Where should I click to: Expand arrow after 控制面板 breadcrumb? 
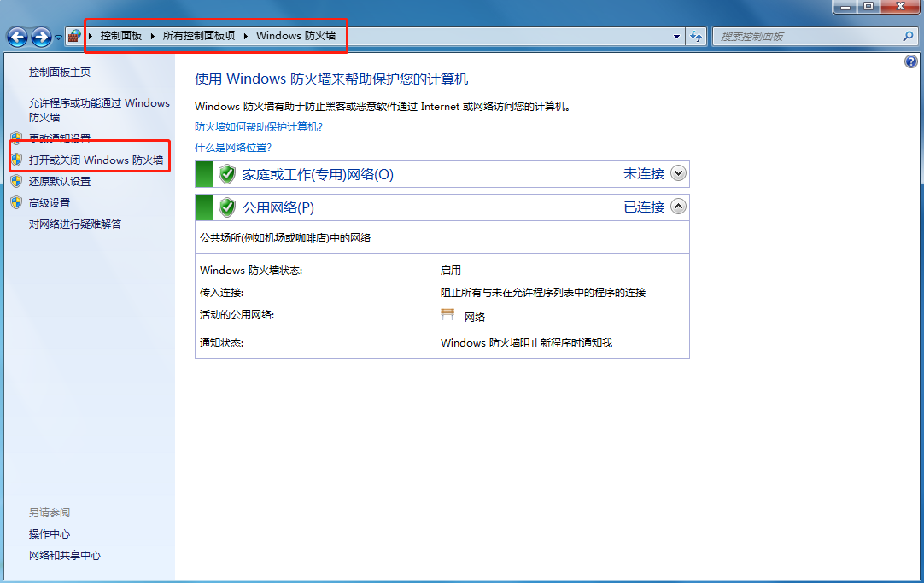152,37
